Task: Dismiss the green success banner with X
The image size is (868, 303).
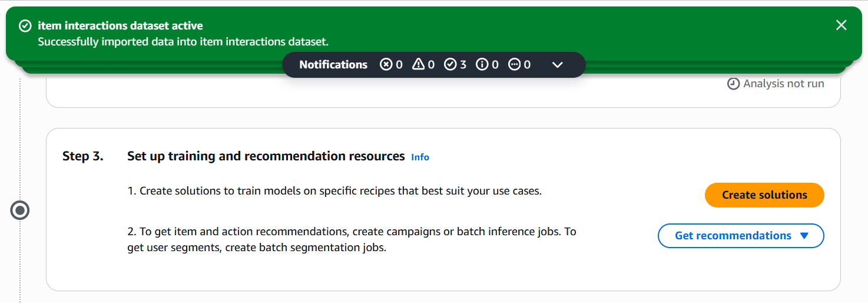Action: (x=841, y=25)
